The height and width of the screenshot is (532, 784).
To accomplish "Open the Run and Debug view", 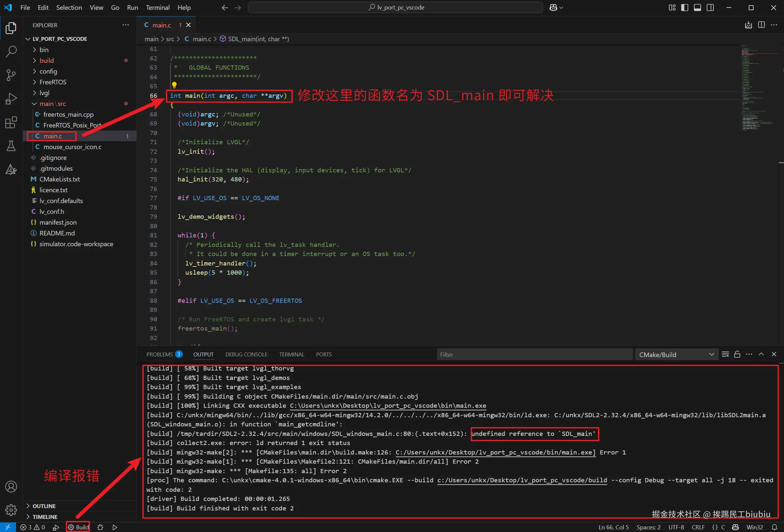I will [x=11, y=98].
